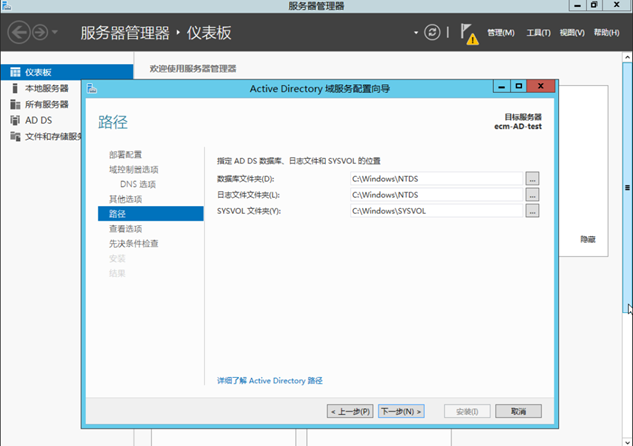The width and height of the screenshot is (633, 446).
Task: Open the 视图(V) menu
Action: click(x=572, y=33)
